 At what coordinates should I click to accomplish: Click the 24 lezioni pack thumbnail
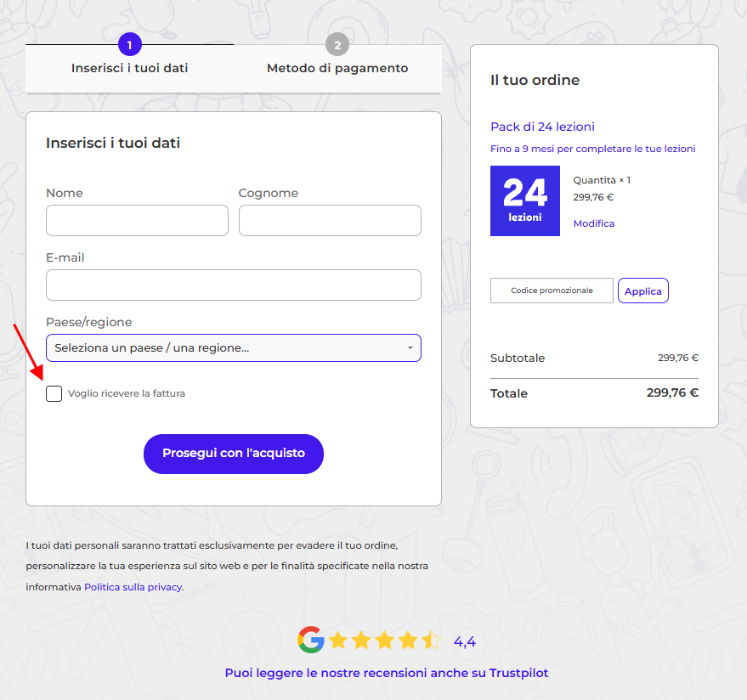525,200
